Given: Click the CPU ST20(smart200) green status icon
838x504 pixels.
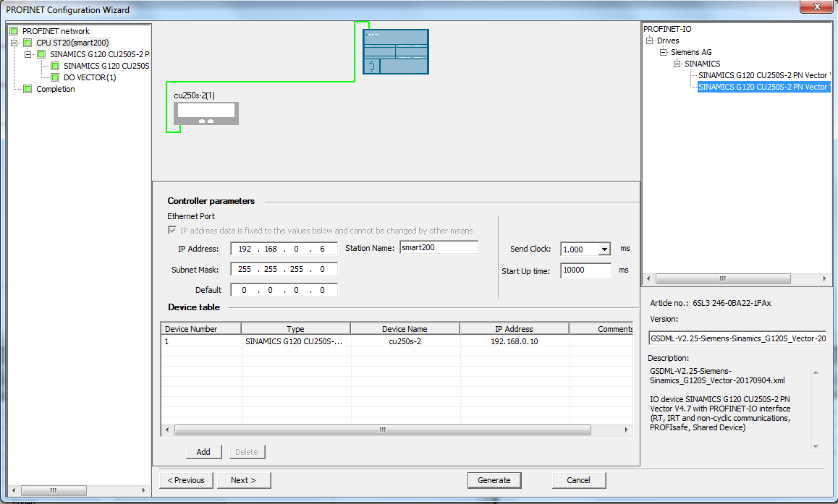Looking at the screenshot, I should click(27, 43).
